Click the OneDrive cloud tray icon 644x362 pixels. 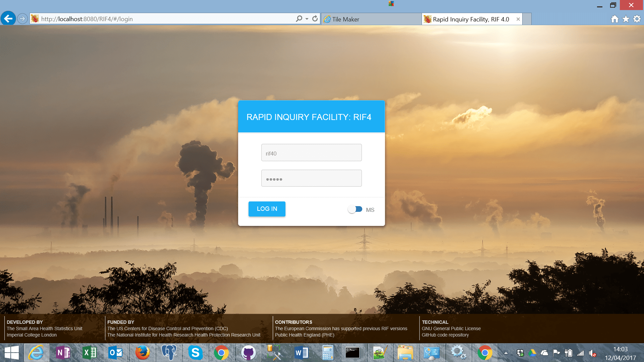pos(544,353)
